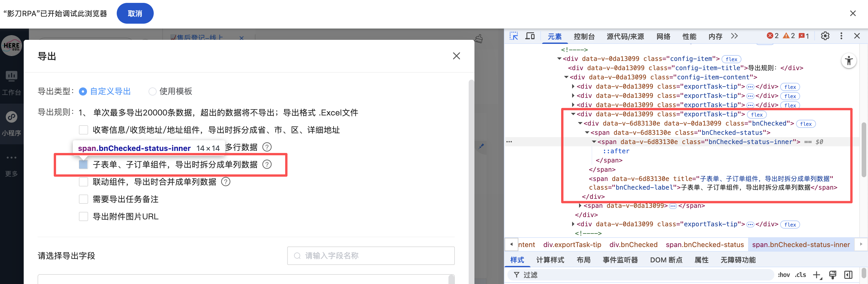
Task: Click the ::after pseudo-element row
Action: point(616,152)
